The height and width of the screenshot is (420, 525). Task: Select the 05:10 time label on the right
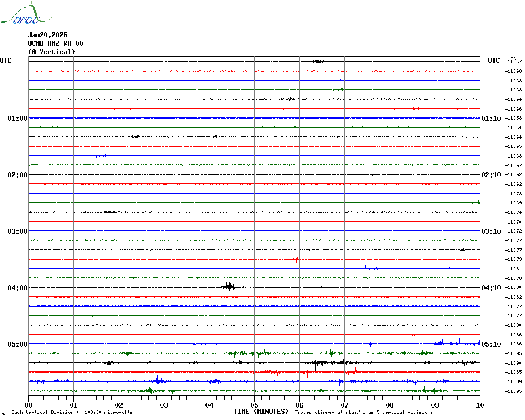click(x=490, y=344)
